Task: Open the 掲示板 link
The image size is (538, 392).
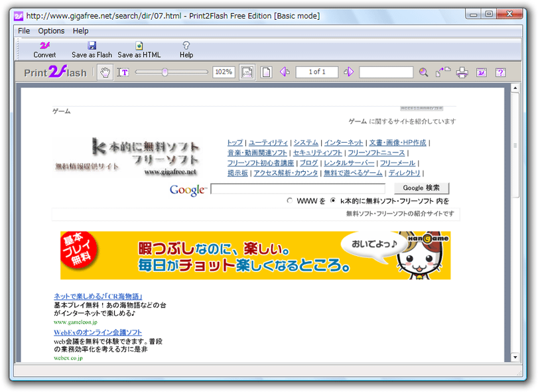Action: tap(237, 173)
